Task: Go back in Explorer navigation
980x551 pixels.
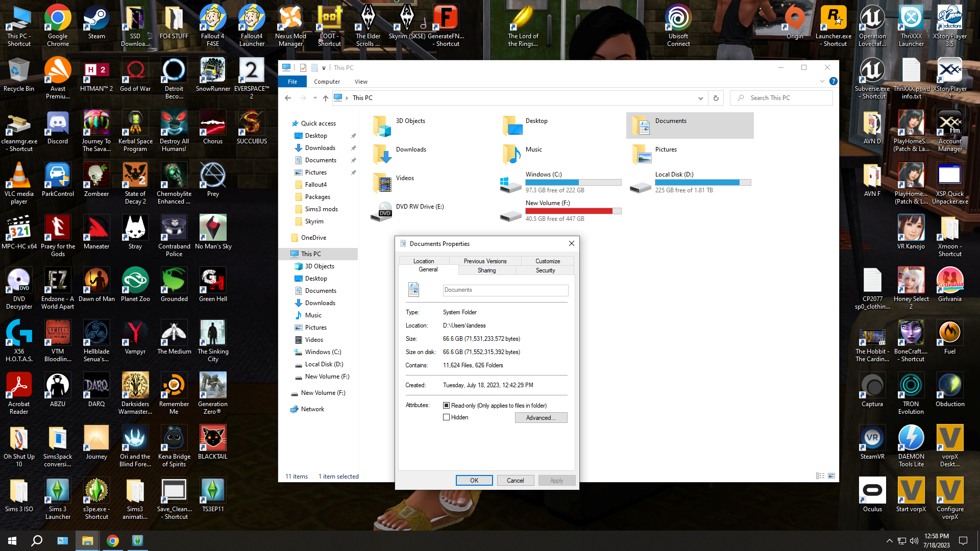Action: click(288, 98)
